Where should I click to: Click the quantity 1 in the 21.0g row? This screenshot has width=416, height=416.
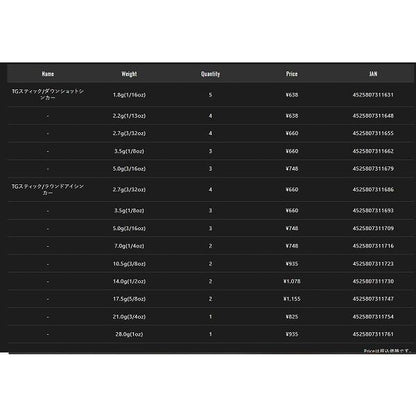210,317
